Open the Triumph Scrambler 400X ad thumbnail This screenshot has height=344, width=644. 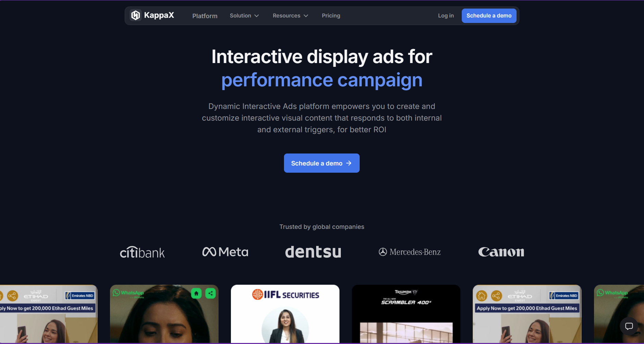tap(406, 314)
